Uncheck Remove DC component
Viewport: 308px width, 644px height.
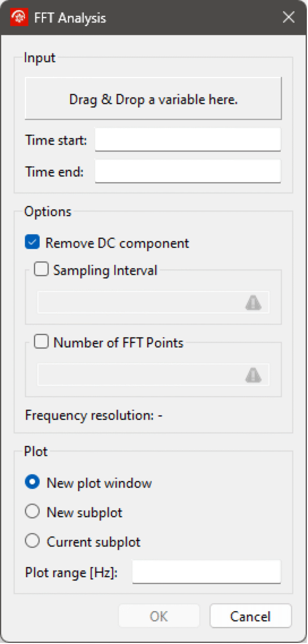pyautogui.click(x=32, y=242)
